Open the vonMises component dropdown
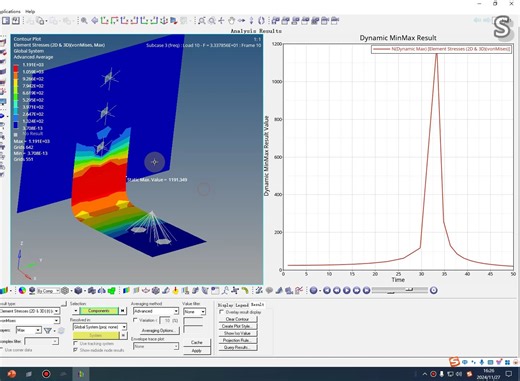 30,321
